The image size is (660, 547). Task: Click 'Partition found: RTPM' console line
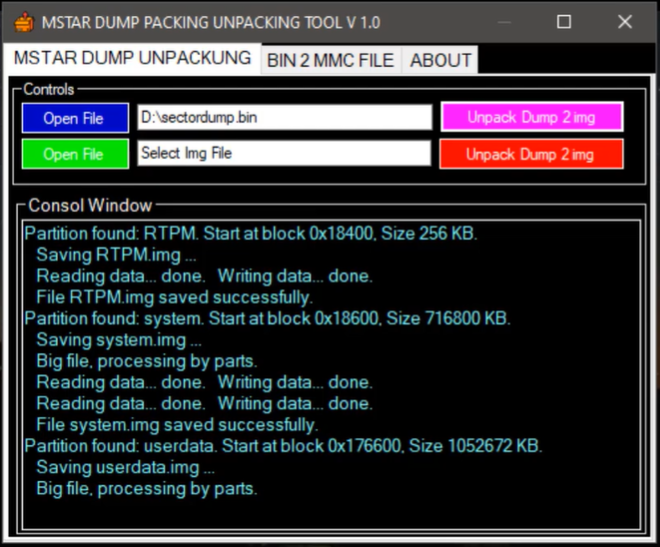251,234
